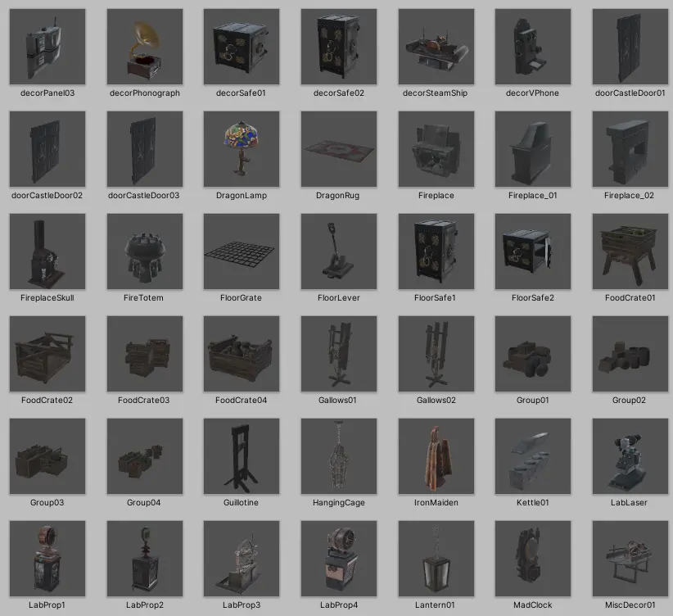Select the decorPanel03 asset thumbnail
This screenshot has width=673, height=616.
tap(47, 47)
